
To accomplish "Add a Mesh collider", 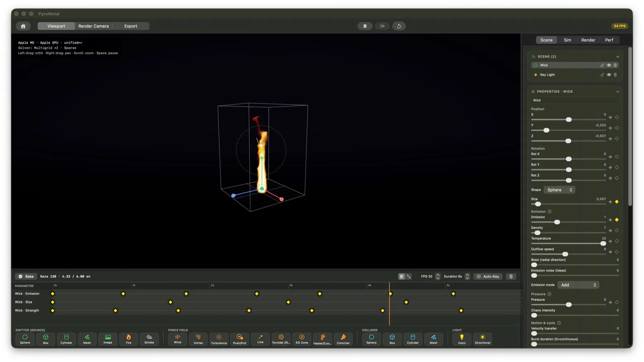I will tap(434, 339).
